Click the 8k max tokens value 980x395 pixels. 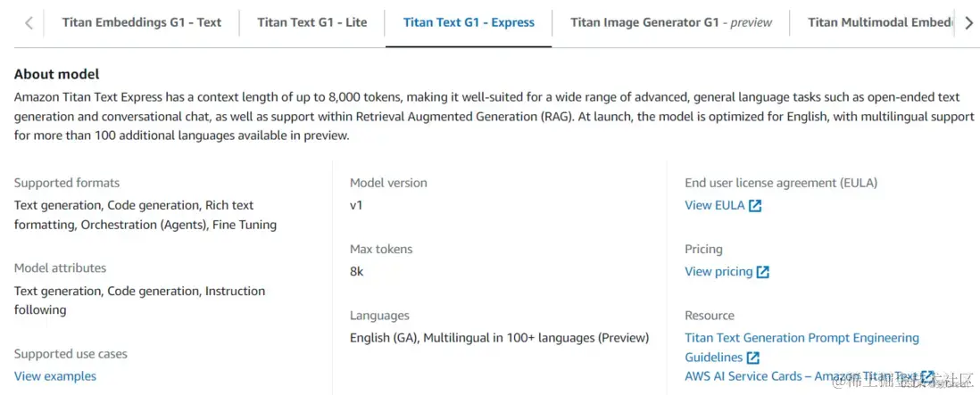[x=357, y=271]
